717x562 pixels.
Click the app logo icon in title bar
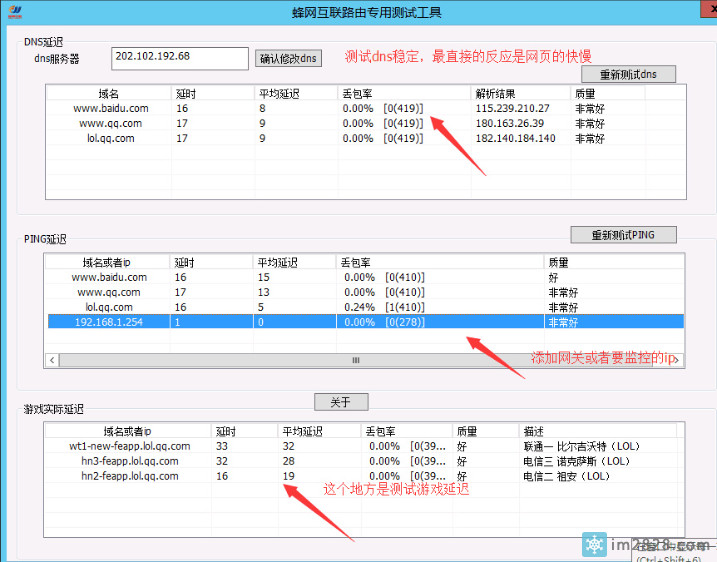[13, 12]
